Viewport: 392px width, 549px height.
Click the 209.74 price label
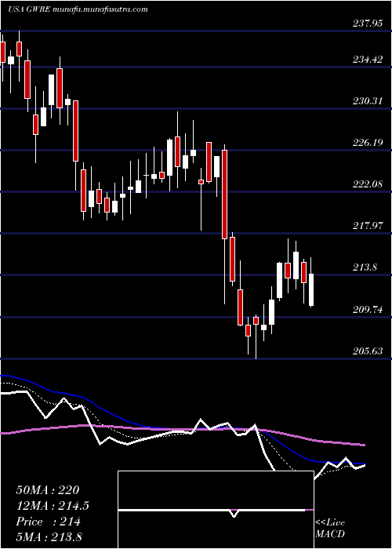click(x=368, y=310)
